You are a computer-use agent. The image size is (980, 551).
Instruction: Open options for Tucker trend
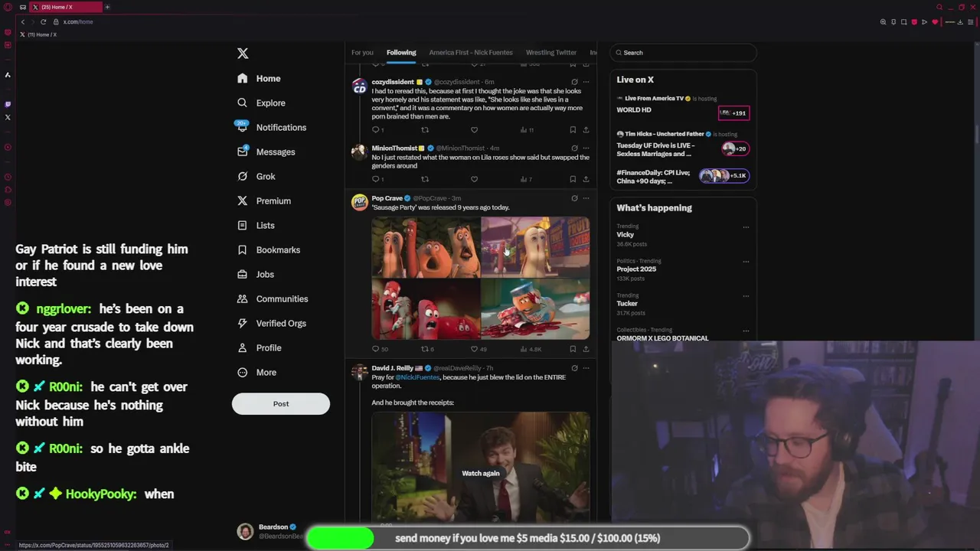(x=746, y=296)
